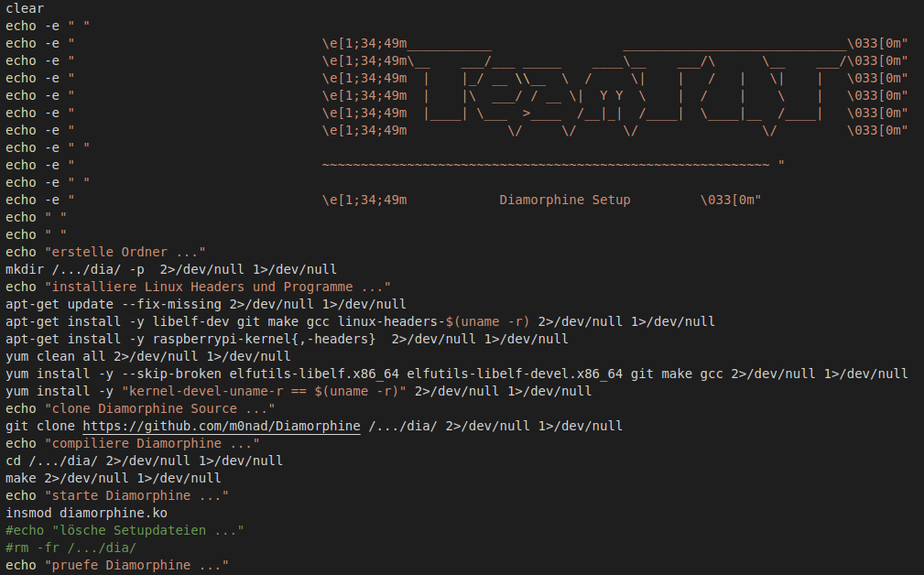This screenshot has height=575, width=924.
Task: Click the "installiere Linux Headers und Programme" string
Action: [217, 287]
